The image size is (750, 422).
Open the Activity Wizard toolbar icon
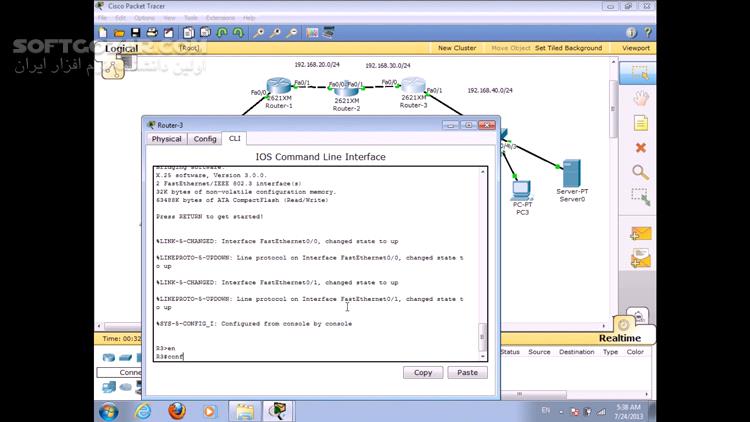pyautogui.click(x=169, y=33)
